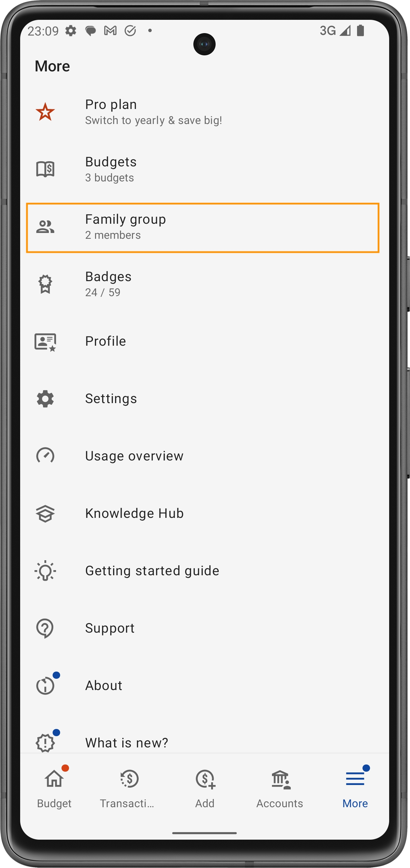This screenshot has height=868, width=410.
Task: Tap the Gmail notification icon in status bar
Action: click(110, 31)
